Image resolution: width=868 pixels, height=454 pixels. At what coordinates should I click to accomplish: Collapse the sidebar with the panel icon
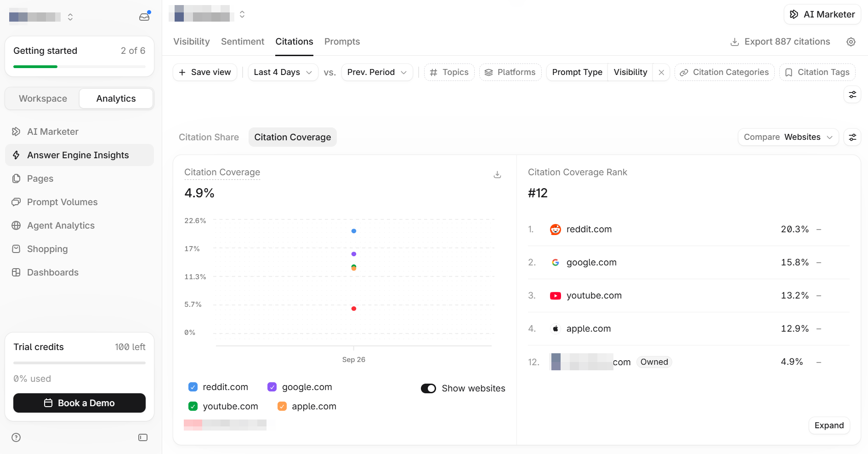point(143,437)
